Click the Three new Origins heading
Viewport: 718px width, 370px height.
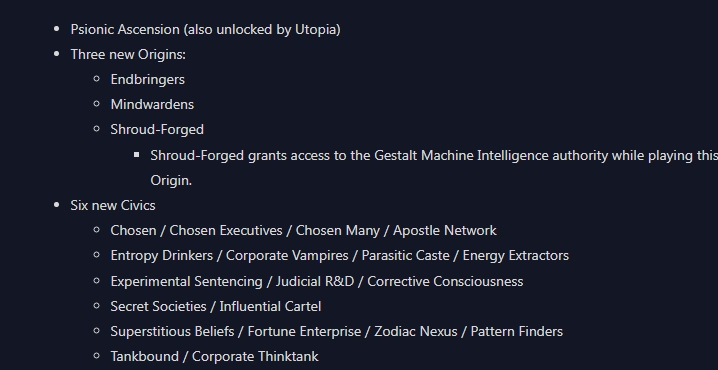click(x=128, y=54)
